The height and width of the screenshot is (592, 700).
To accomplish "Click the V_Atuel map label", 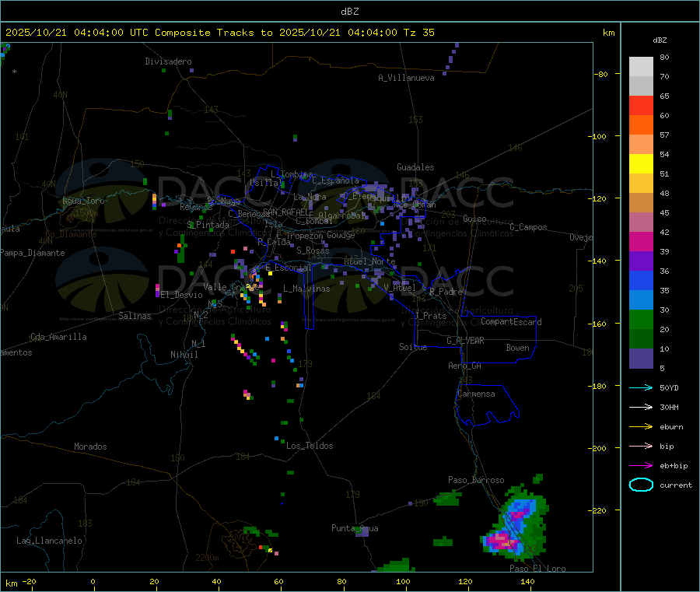I will click(400, 288).
